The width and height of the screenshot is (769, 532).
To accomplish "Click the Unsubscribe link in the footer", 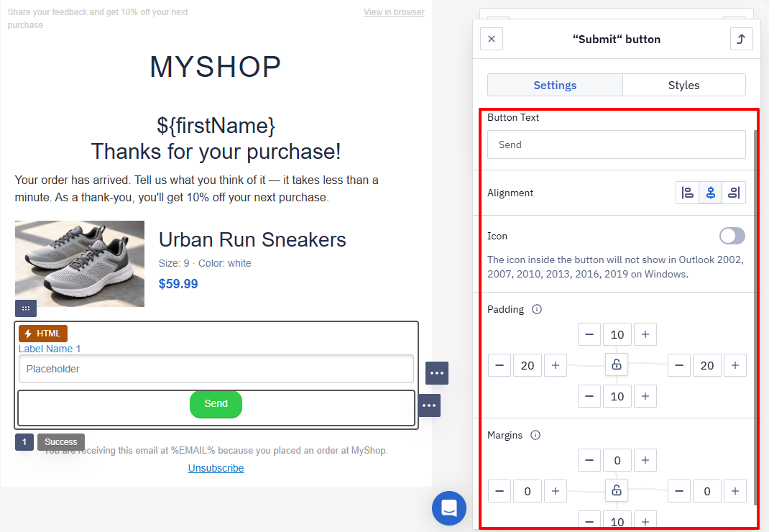I will point(216,468).
